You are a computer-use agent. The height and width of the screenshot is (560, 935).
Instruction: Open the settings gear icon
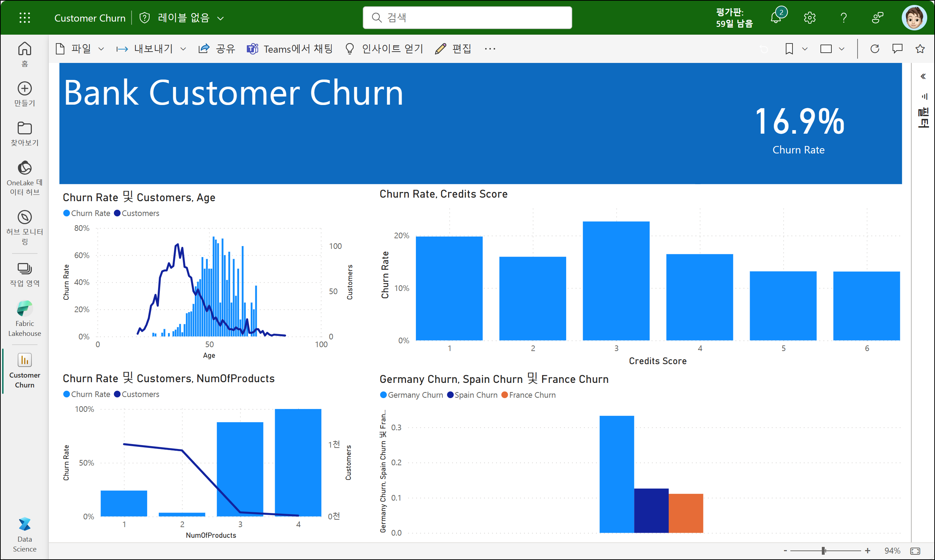coord(809,18)
